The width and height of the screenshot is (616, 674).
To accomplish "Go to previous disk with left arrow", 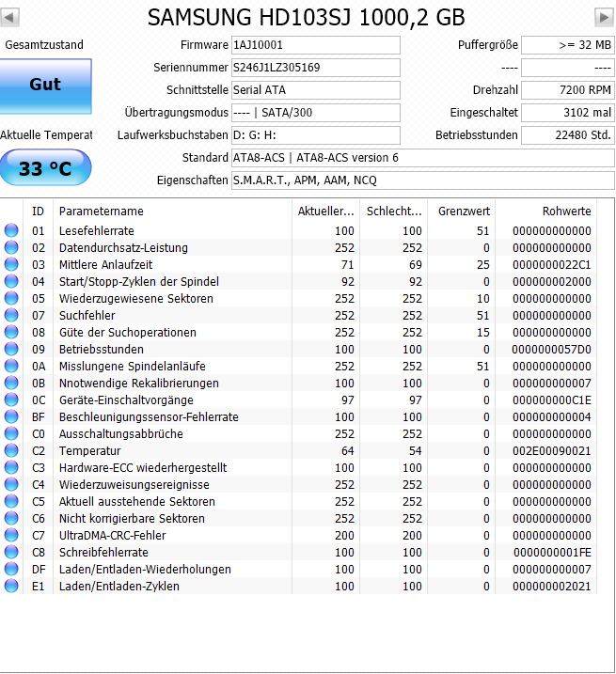I will coord(9,18).
